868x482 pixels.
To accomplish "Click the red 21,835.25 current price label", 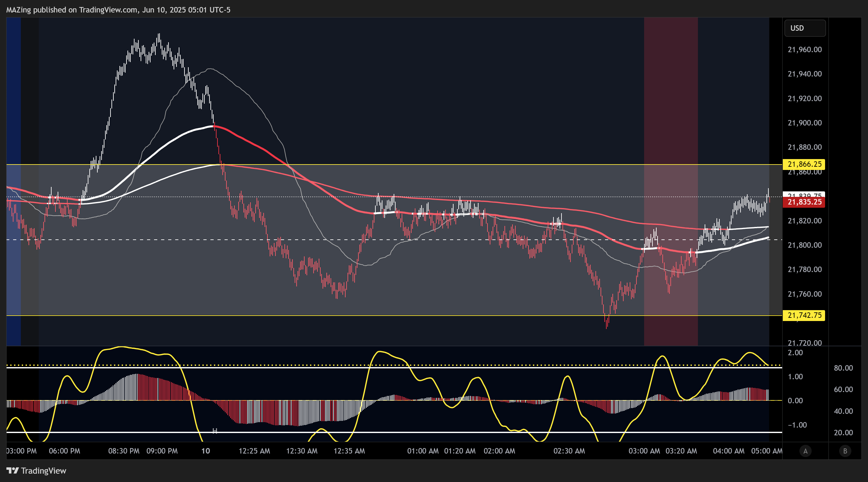I will [804, 202].
